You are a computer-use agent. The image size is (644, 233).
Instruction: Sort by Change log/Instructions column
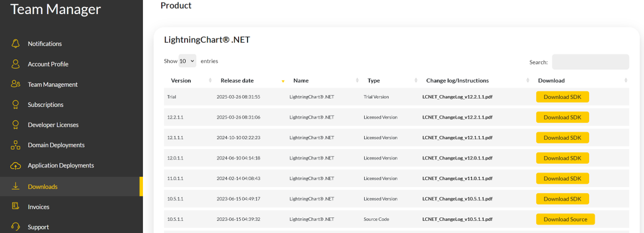tap(475, 80)
